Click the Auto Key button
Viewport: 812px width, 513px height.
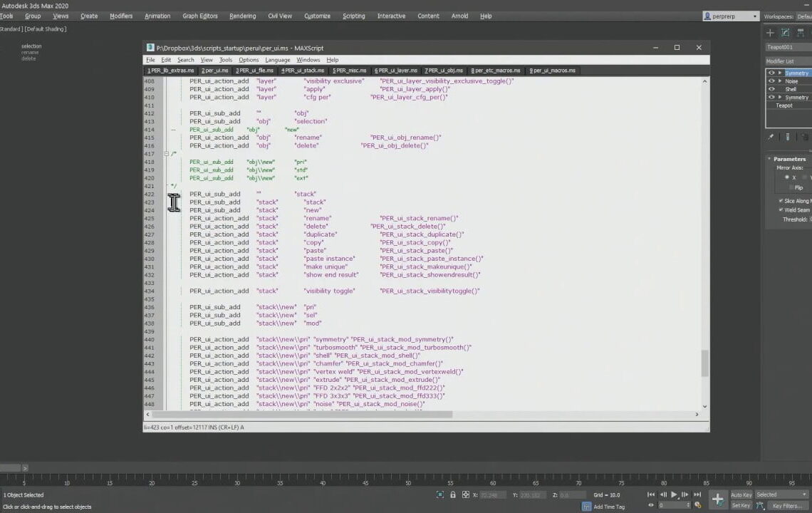(x=741, y=494)
